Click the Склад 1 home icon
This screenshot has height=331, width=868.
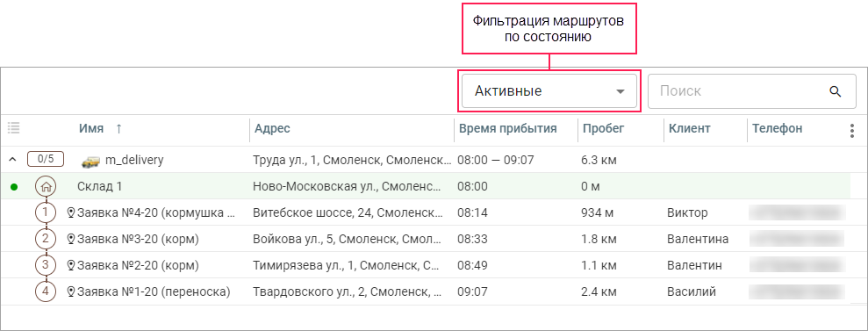tap(46, 186)
